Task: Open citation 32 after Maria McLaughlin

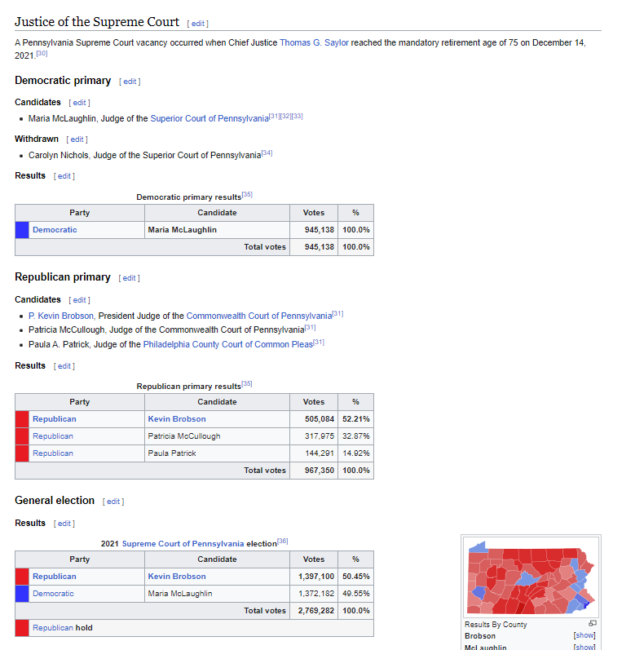Action: point(286,117)
